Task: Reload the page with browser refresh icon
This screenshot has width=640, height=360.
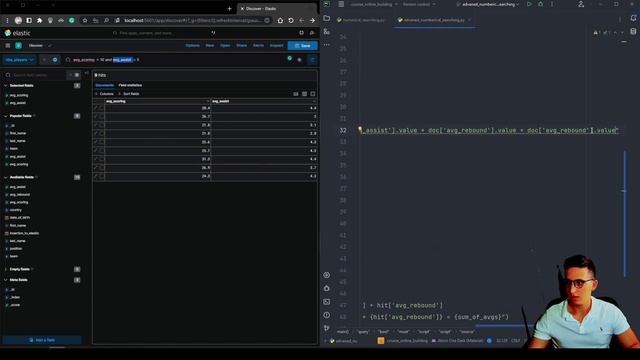Action: (291, 20)
